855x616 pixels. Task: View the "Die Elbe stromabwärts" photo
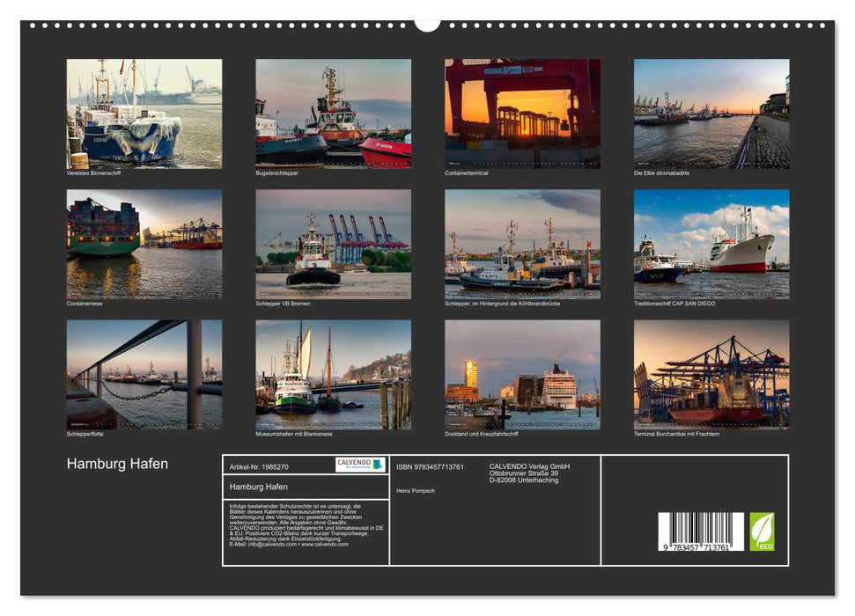[711, 113]
